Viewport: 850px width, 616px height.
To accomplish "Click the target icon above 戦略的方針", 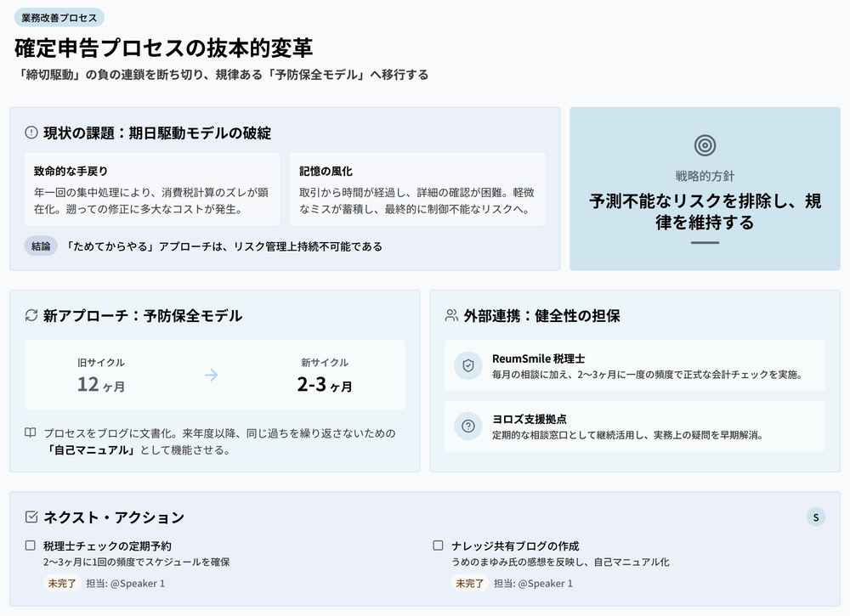I will tap(705, 146).
